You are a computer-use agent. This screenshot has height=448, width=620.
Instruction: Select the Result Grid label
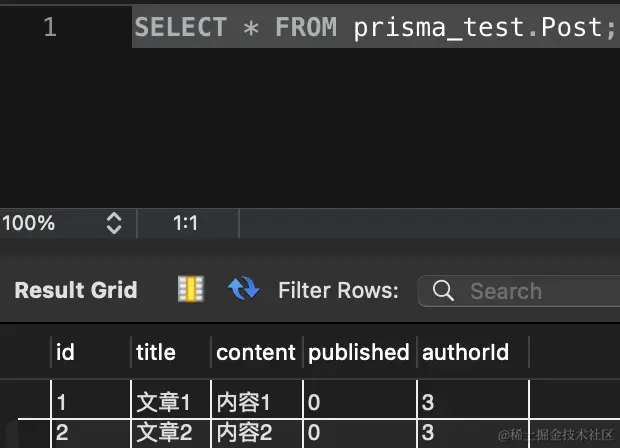[x=76, y=290]
